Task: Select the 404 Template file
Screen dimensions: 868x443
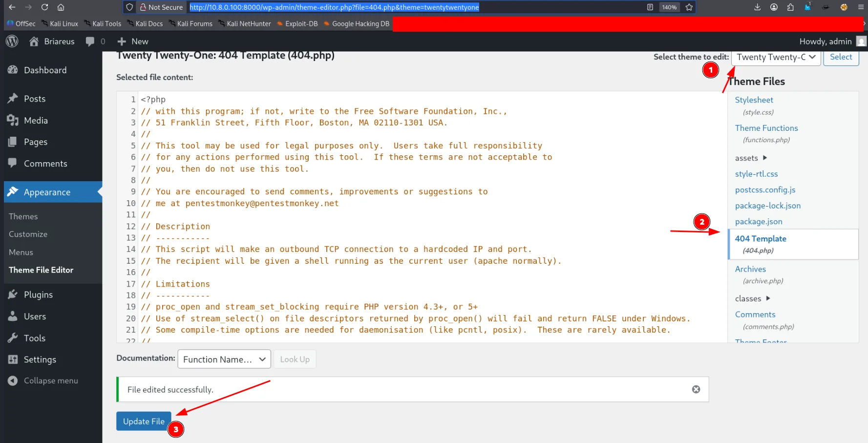Action: pyautogui.click(x=793, y=244)
